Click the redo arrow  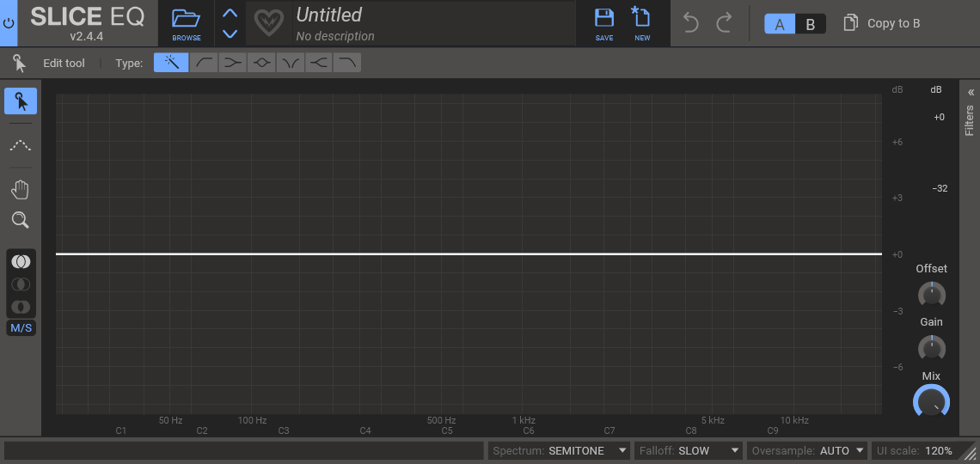[x=724, y=23]
